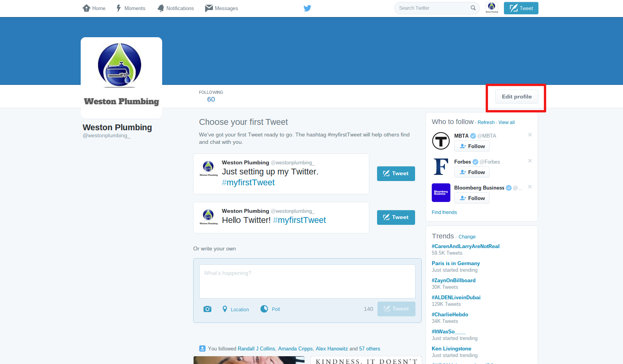Open Randall J Collins profile link
This screenshot has width=623, height=364.
tap(256, 349)
